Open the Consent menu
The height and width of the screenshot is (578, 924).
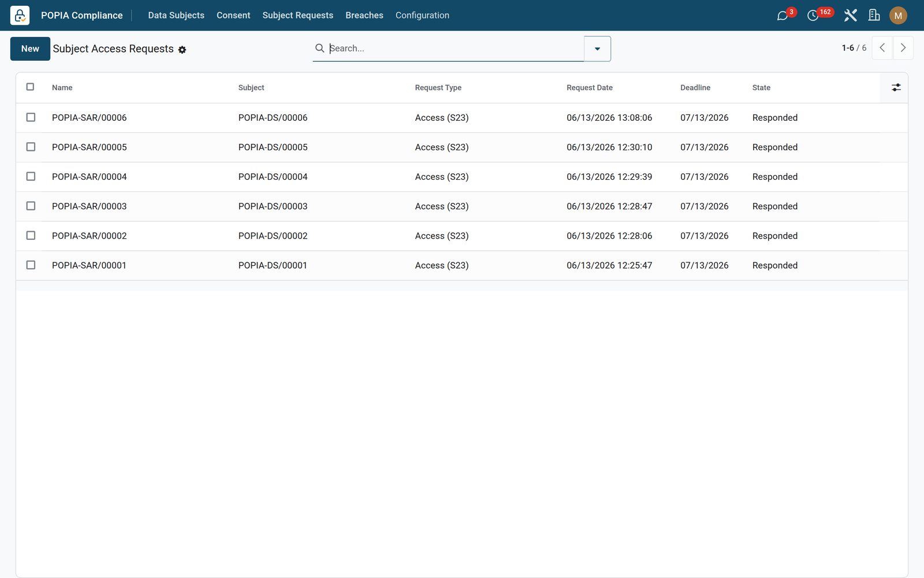(x=233, y=16)
